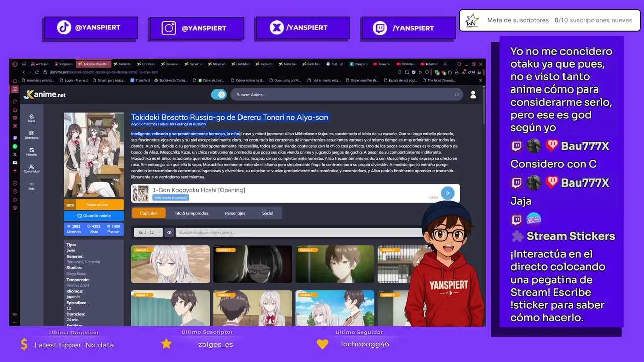
Task: Click the Doga Kobo studio link
Action: (x=76, y=274)
